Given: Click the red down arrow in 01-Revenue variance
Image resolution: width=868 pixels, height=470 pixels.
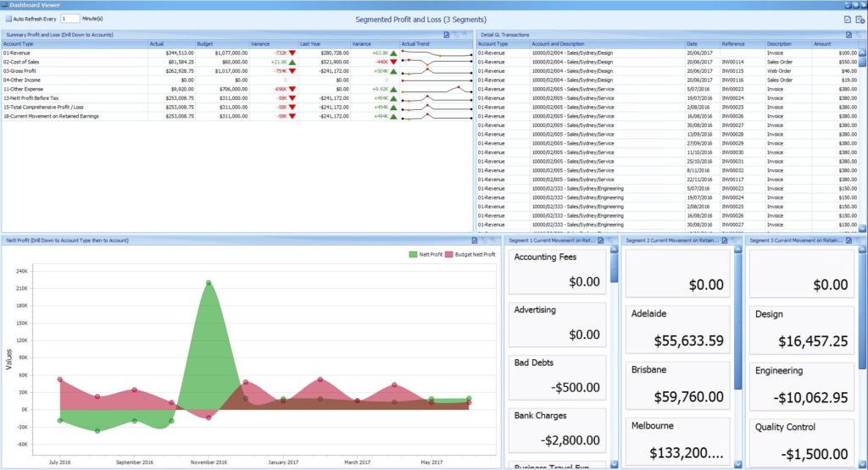Looking at the screenshot, I should (292, 53).
